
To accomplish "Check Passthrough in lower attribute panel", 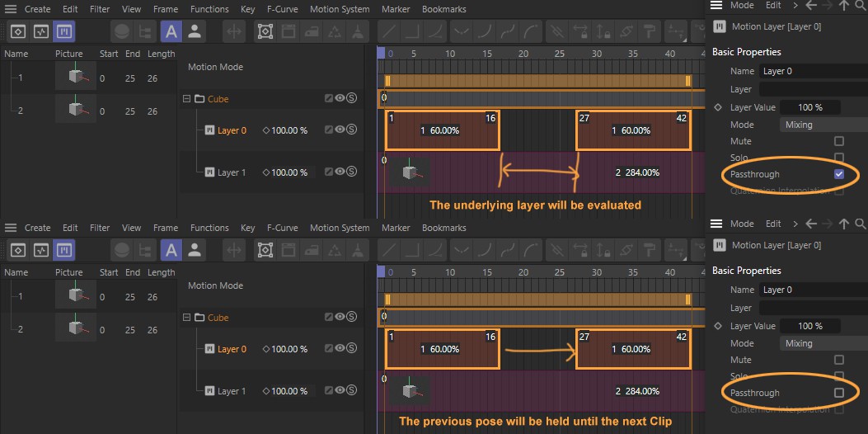I will coord(839,393).
